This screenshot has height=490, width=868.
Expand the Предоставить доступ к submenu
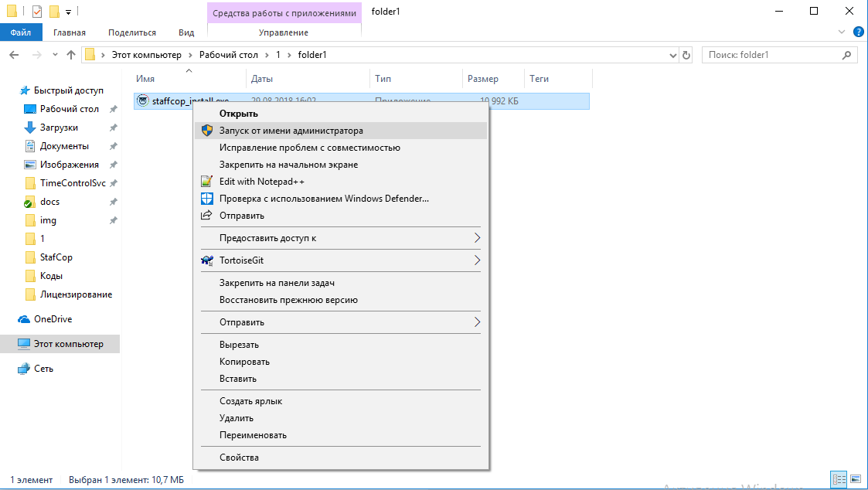click(477, 238)
